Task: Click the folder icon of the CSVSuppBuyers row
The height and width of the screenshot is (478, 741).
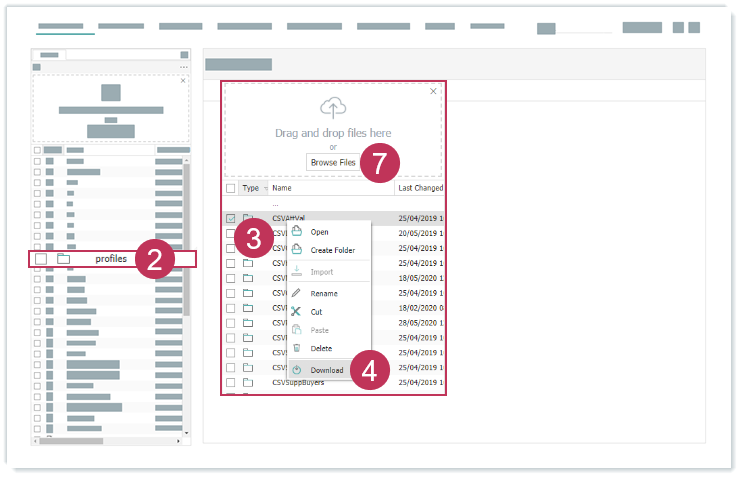Action: [247, 382]
